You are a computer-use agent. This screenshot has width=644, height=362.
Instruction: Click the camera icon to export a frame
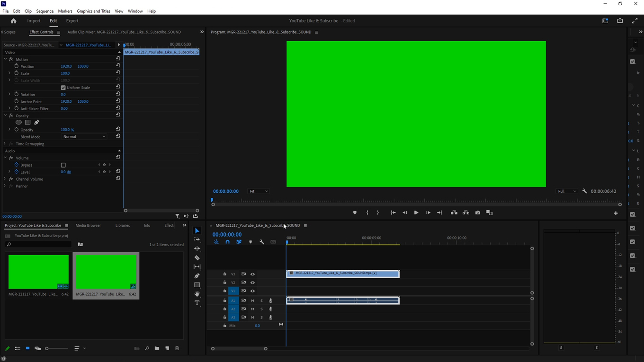(478, 212)
